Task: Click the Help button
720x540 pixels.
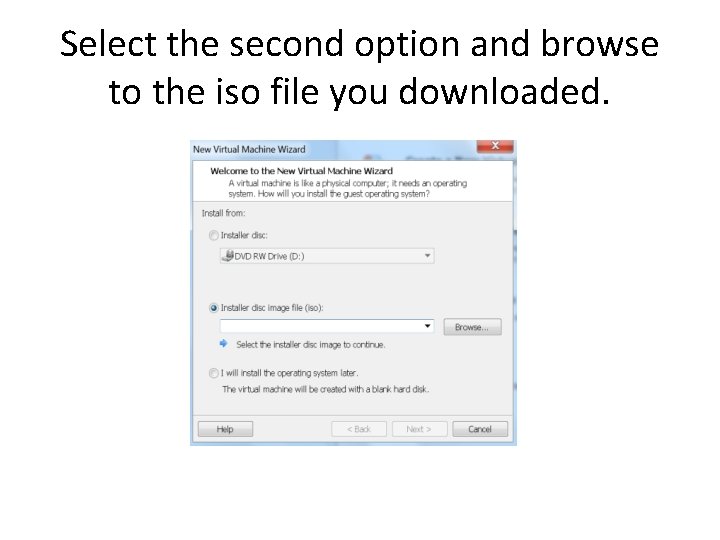Action: tap(225, 429)
